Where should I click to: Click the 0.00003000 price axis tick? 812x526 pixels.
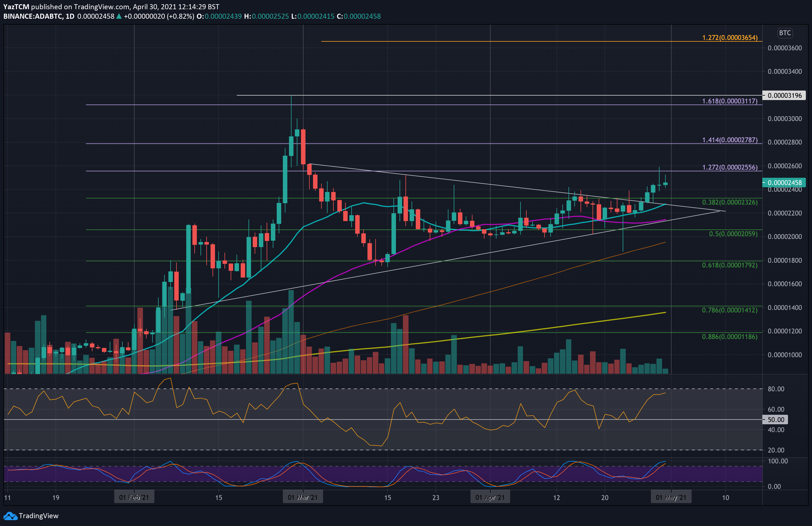(785, 119)
